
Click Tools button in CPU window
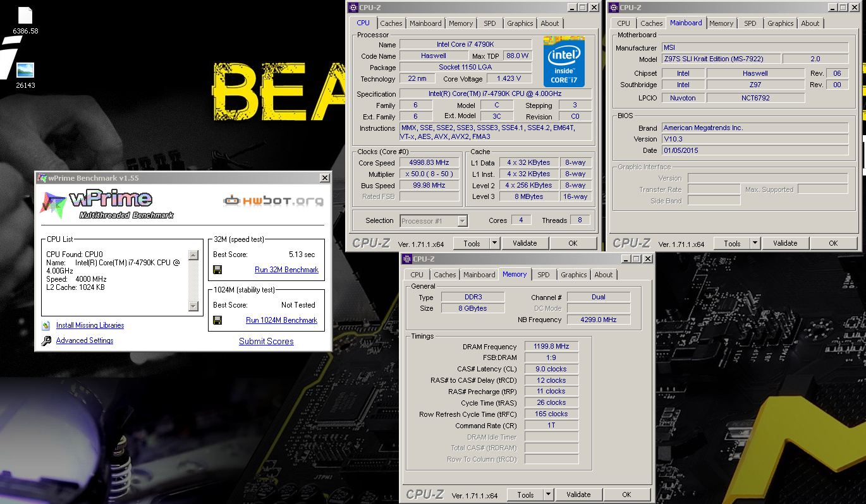(x=472, y=243)
